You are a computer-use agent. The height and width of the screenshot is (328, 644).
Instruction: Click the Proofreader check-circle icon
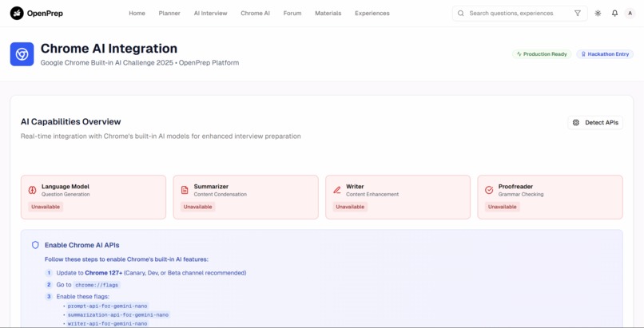[489, 190]
